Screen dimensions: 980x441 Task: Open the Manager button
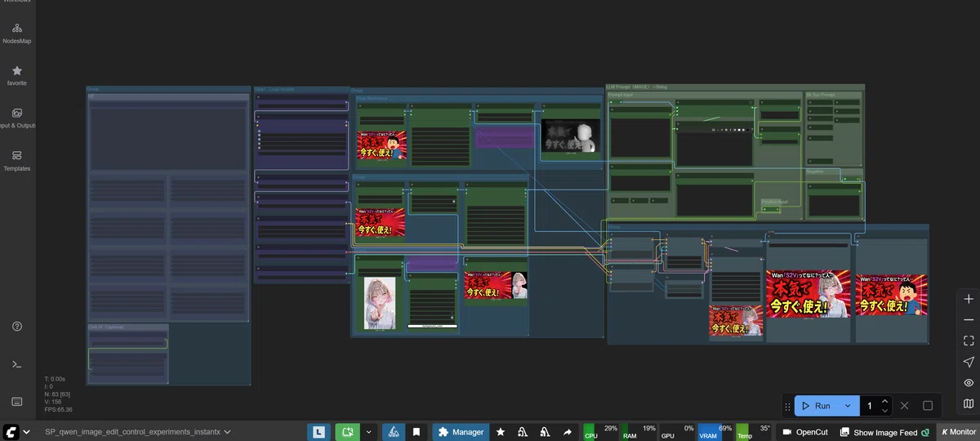(x=461, y=432)
